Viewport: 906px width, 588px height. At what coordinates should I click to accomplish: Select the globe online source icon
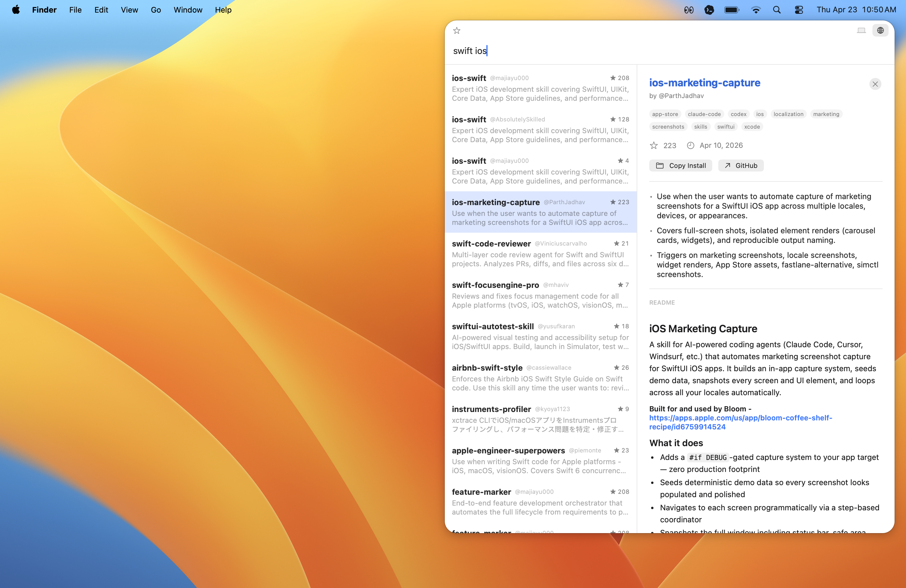pos(881,31)
